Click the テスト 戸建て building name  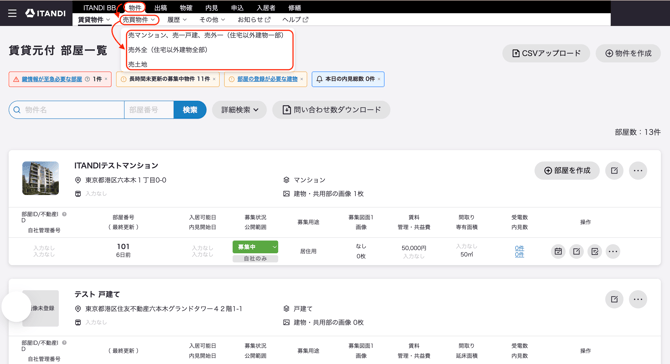click(x=97, y=294)
